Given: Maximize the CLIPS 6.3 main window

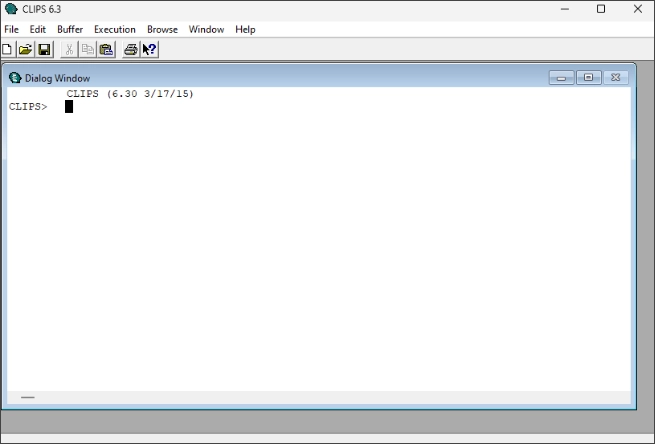Looking at the screenshot, I should pyautogui.click(x=601, y=9).
